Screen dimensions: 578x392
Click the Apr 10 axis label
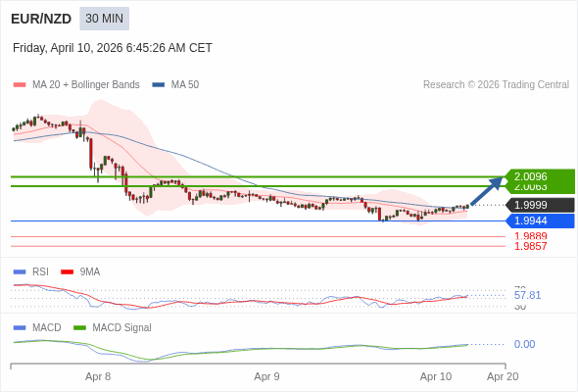[x=436, y=377]
